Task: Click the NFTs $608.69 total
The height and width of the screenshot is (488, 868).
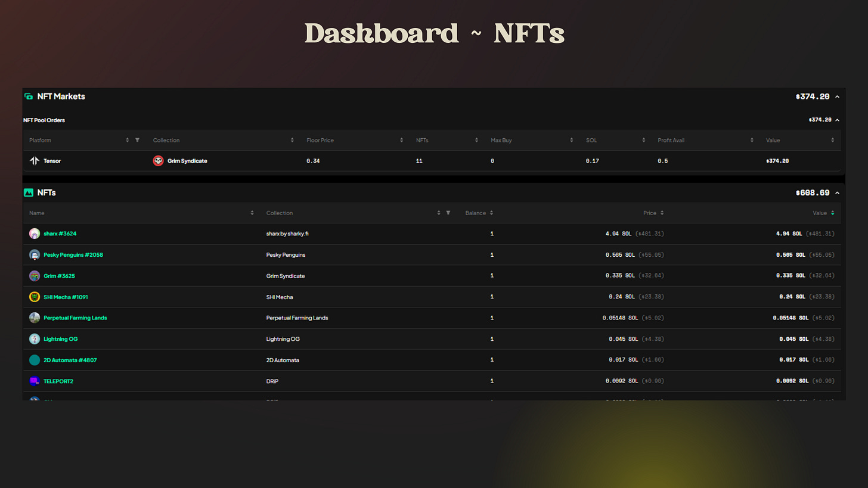Action: (x=813, y=193)
